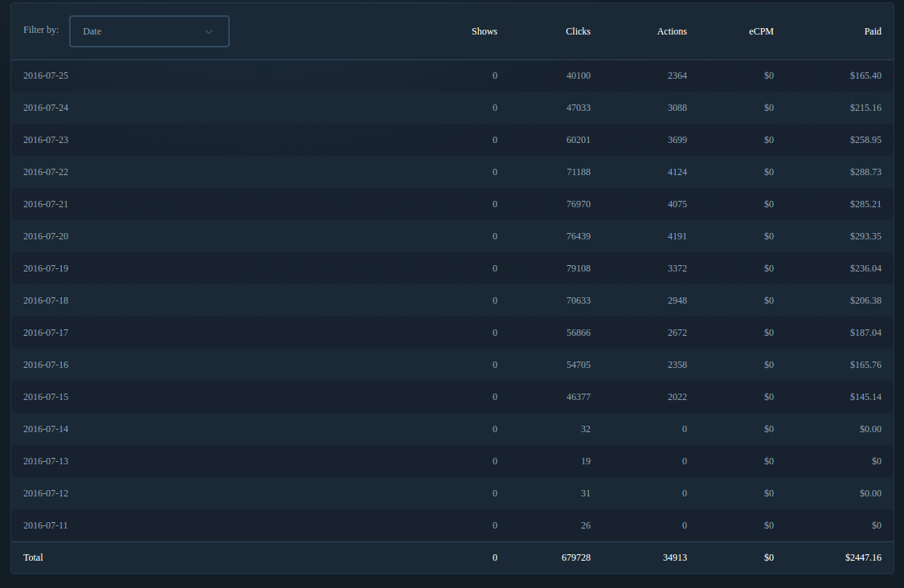Viewport: 904px width, 588px height.
Task: Select the 2016-07-20 date cell
Action: coord(46,236)
